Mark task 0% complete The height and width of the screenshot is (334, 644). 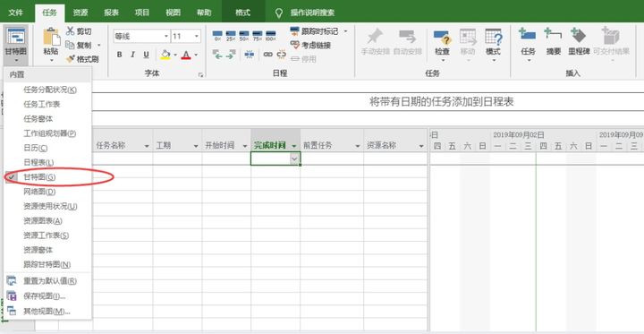pos(217,36)
